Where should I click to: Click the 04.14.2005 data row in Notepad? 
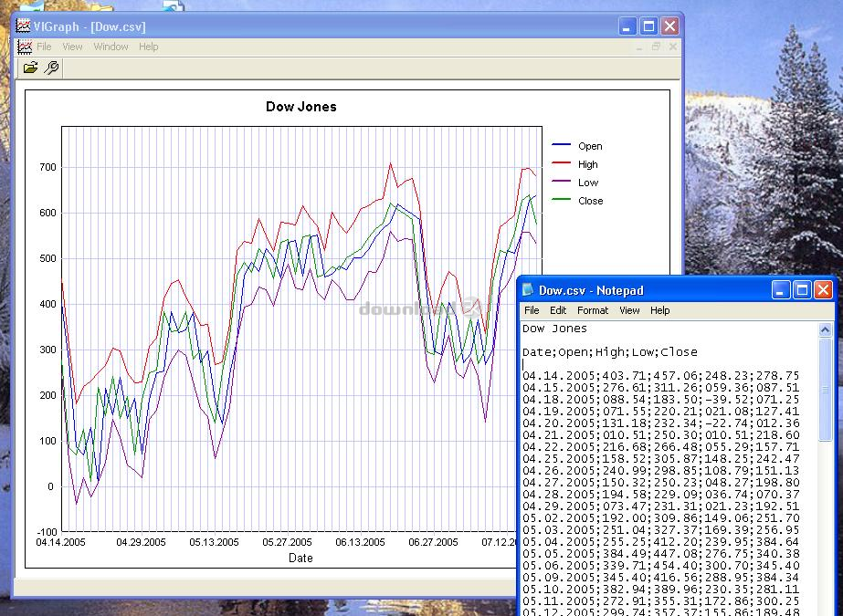tap(660, 376)
